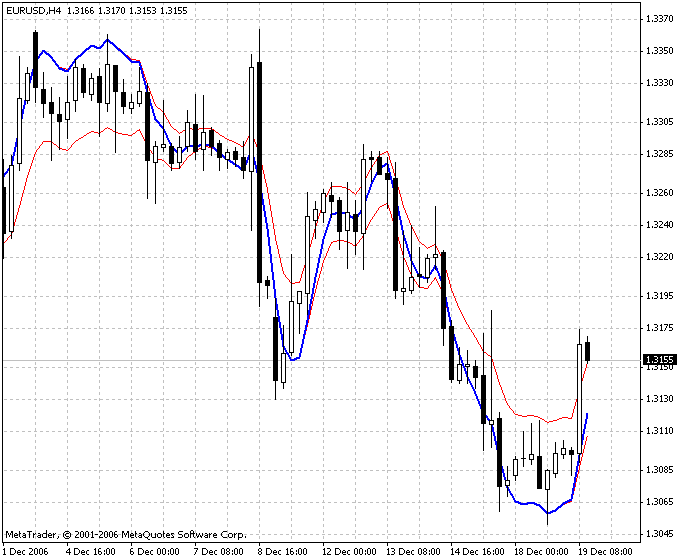Select the 4 Dec 16:00 time label
Screen dimensions: 680x560
pos(90,551)
